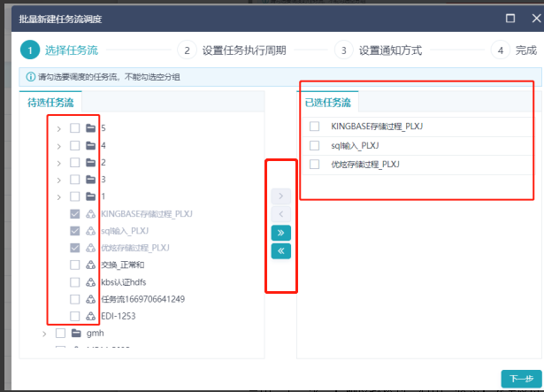
Task: Click the single right arrow transfer button
Action: tap(280, 196)
